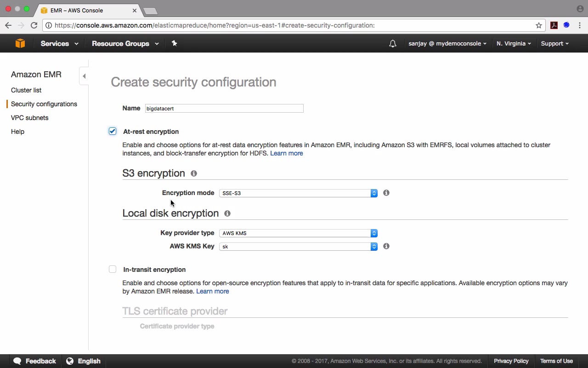Go to Cluster list in sidebar
This screenshot has width=588, height=368.
(x=26, y=90)
